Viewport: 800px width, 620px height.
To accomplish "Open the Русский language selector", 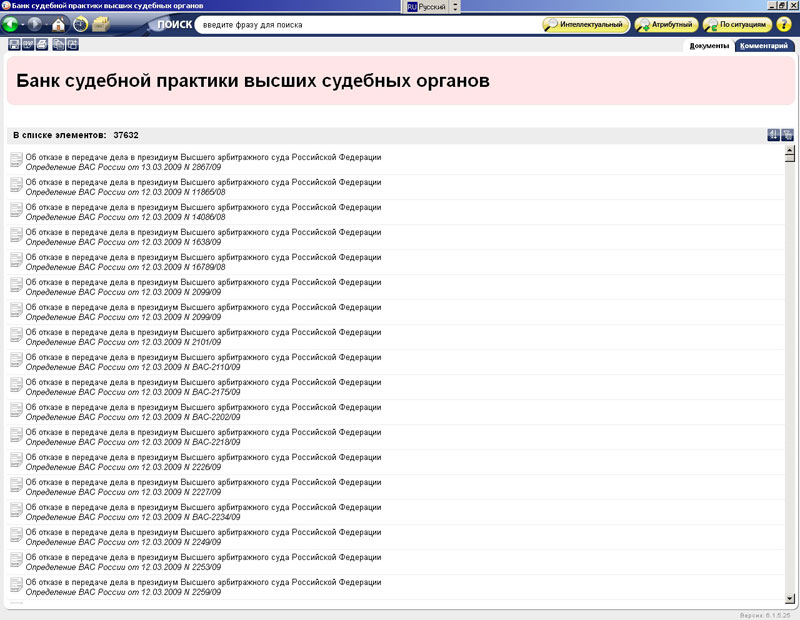I will [x=433, y=6].
